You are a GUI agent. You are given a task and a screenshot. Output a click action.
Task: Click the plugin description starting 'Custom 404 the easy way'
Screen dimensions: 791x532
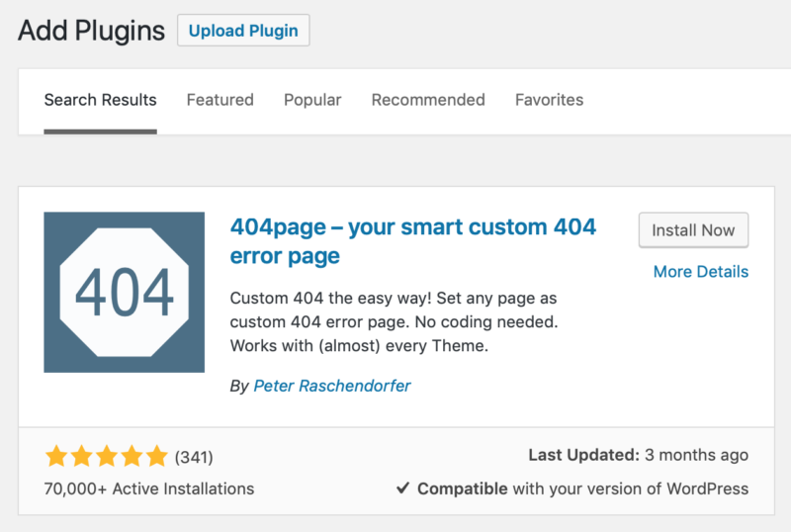[394, 322]
